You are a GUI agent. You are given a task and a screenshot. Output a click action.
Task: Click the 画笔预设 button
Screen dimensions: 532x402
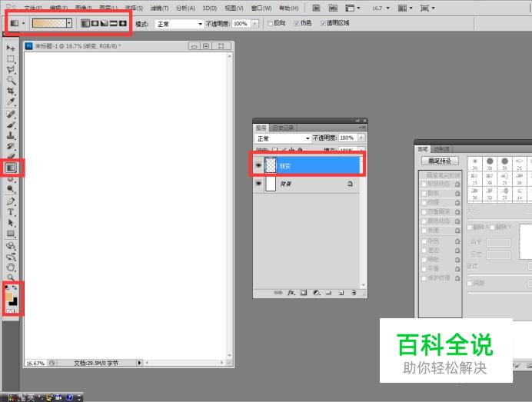point(440,161)
